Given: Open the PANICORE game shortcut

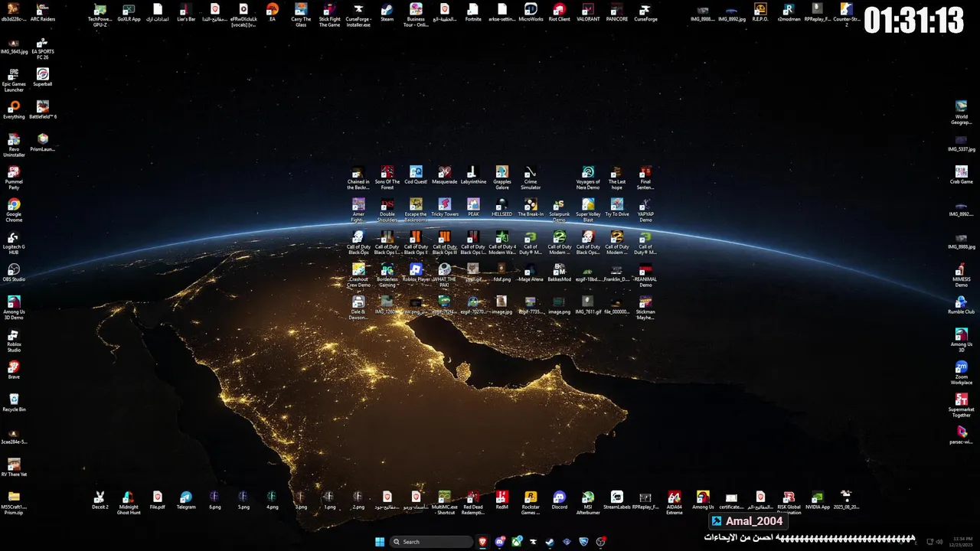Looking at the screenshot, I should [617, 12].
